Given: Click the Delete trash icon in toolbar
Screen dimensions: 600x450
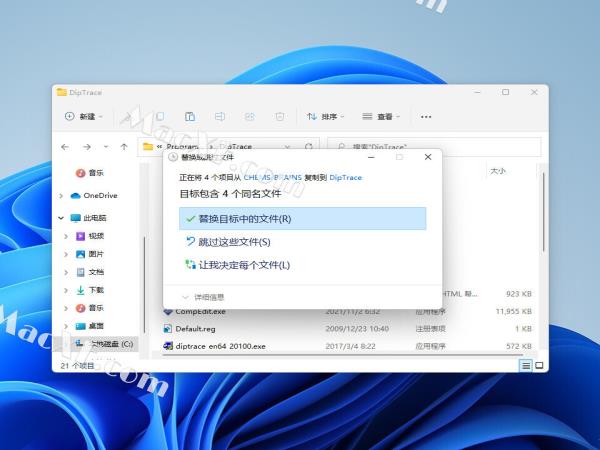Looking at the screenshot, I should pos(280,116).
